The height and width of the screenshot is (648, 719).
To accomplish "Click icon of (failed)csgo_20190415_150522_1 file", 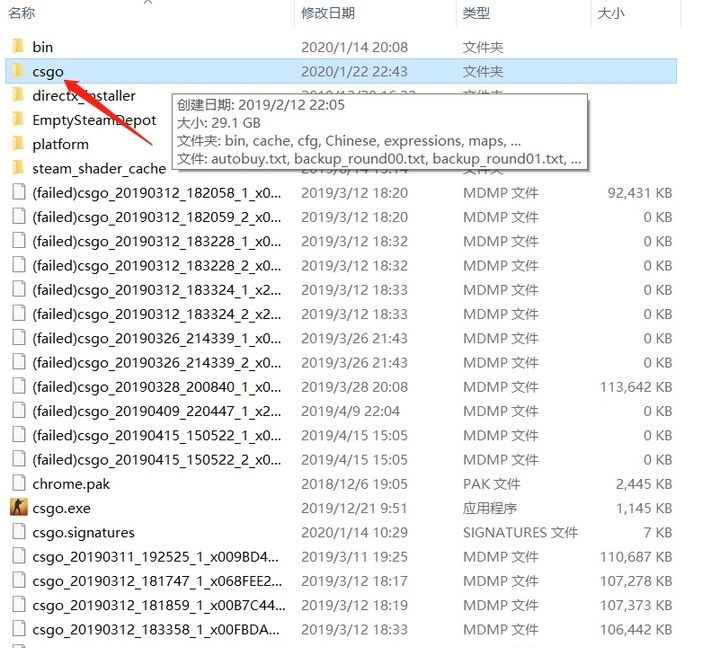I will tap(19, 435).
